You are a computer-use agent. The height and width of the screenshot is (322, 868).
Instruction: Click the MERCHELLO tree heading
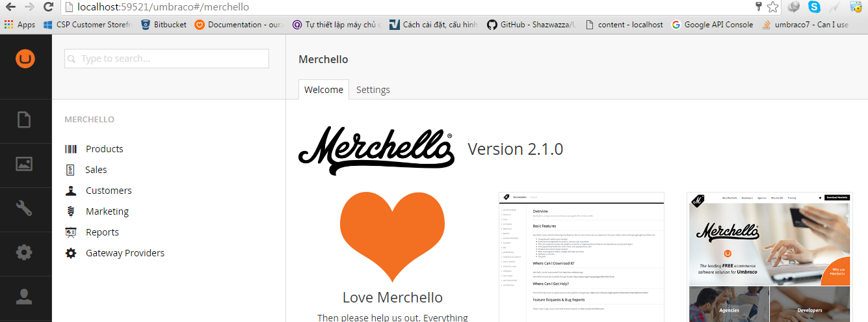(89, 120)
